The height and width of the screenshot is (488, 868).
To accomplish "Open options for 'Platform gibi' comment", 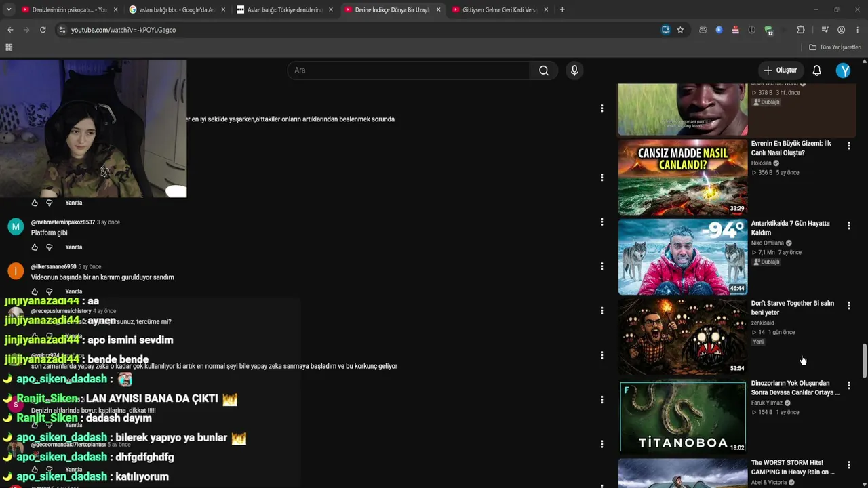I will pos(601,222).
